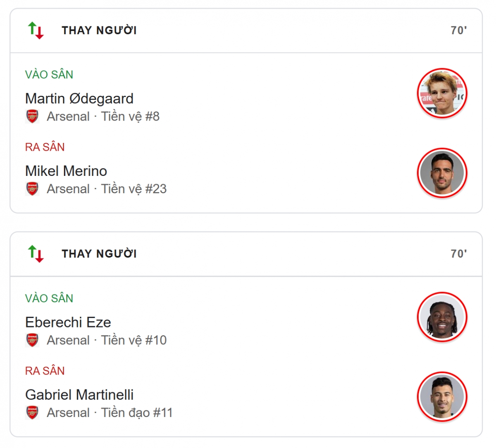Click the VÀO SÂN label on the first card
496x448 pixels.
point(49,74)
